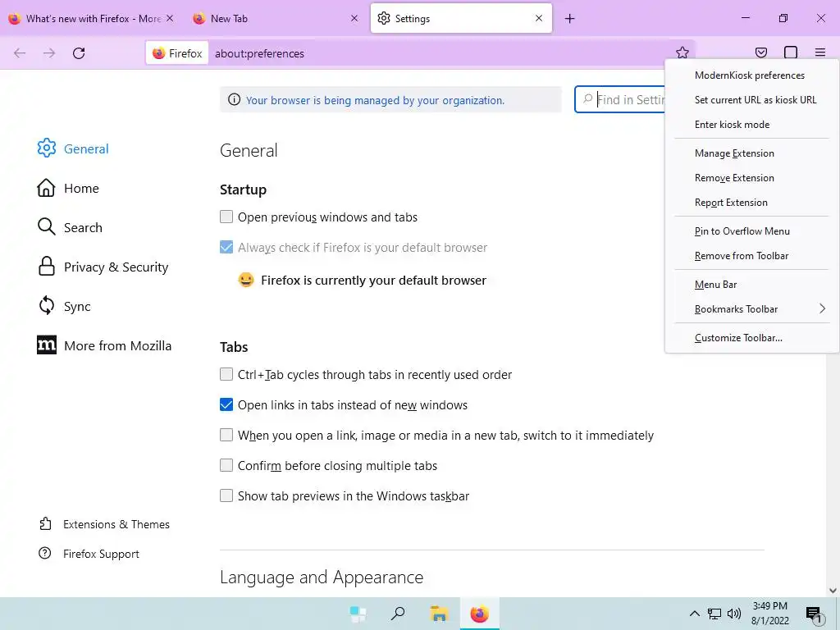Open the taskbar clock showing 3:49 PM
The width and height of the screenshot is (840, 630).
coord(769,614)
